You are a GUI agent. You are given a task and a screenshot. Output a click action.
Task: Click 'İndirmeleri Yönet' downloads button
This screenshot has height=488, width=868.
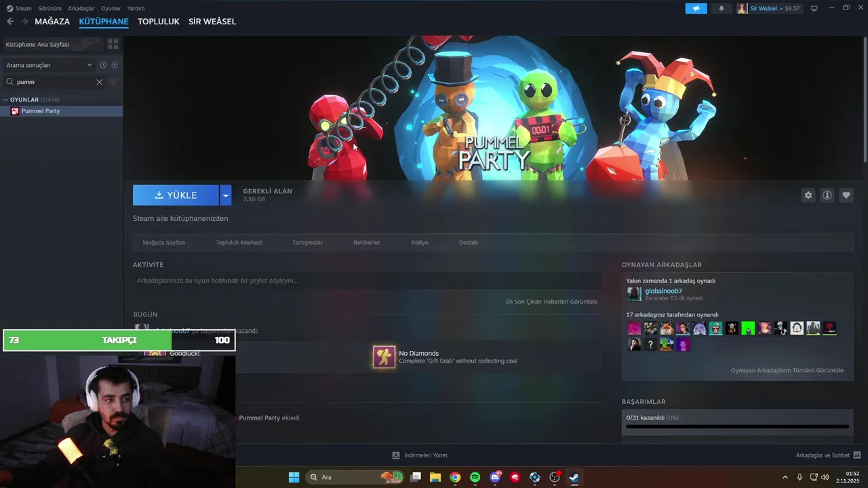click(x=420, y=455)
